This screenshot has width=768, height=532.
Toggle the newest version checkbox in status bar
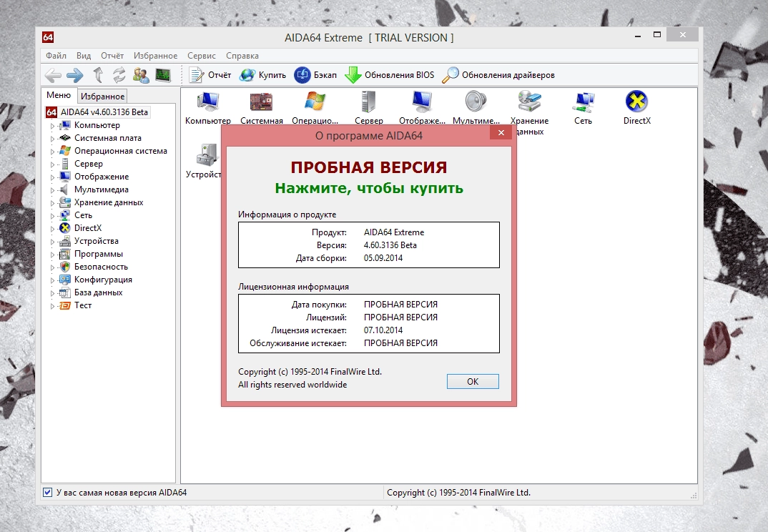(47, 493)
